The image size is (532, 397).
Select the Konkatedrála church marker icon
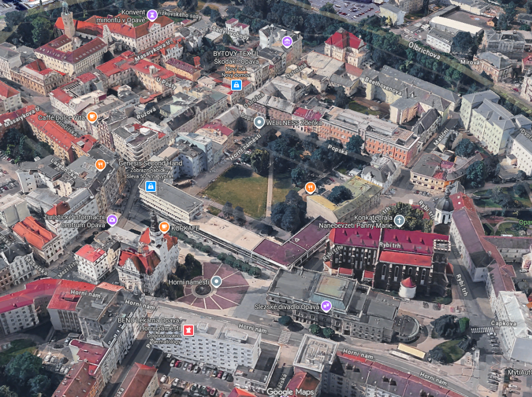(x=399, y=219)
